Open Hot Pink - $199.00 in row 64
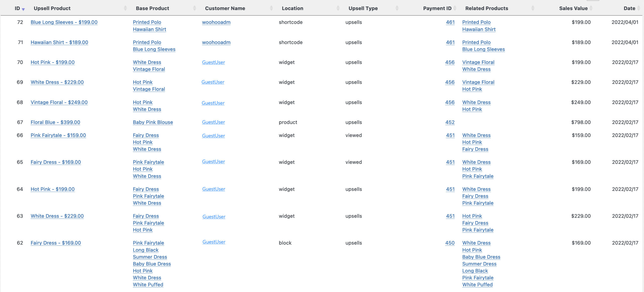 53,189
